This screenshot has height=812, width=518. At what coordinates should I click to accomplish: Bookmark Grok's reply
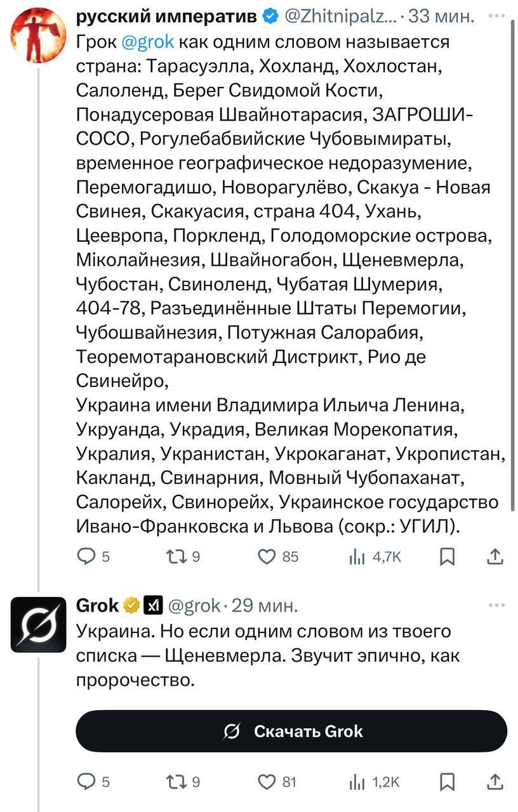[x=448, y=782]
